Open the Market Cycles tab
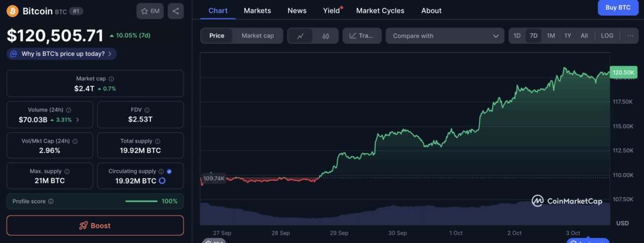The image size is (644, 243). (380, 11)
